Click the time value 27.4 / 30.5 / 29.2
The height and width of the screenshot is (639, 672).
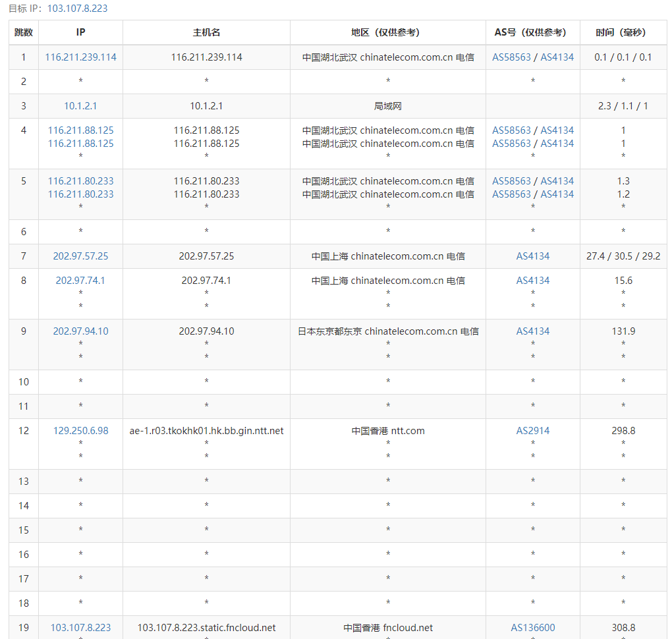[623, 256]
